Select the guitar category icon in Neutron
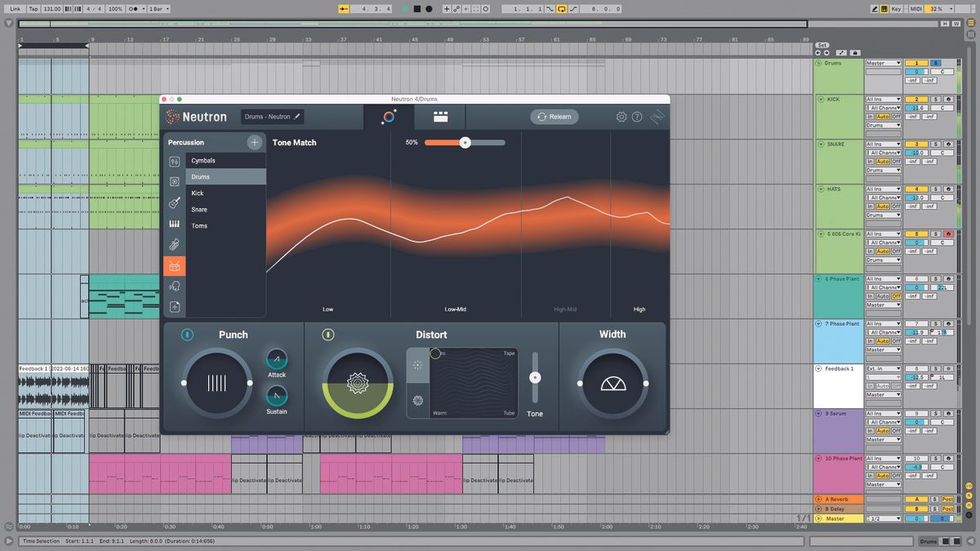 [x=174, y=200]
